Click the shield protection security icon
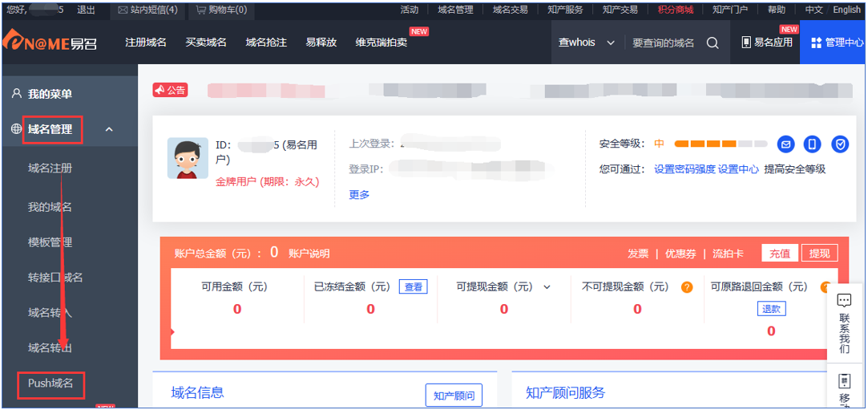868x410 pixels. click(x=840, y=144)
